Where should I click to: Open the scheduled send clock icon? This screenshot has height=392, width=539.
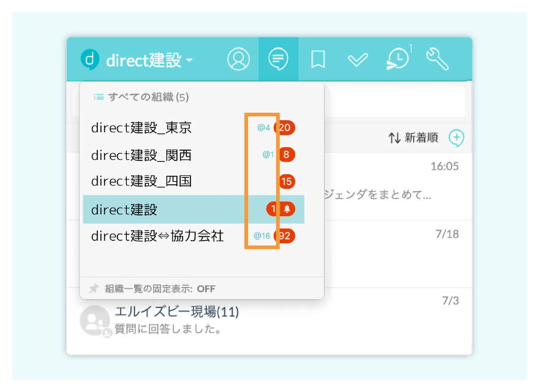point(398,58)
